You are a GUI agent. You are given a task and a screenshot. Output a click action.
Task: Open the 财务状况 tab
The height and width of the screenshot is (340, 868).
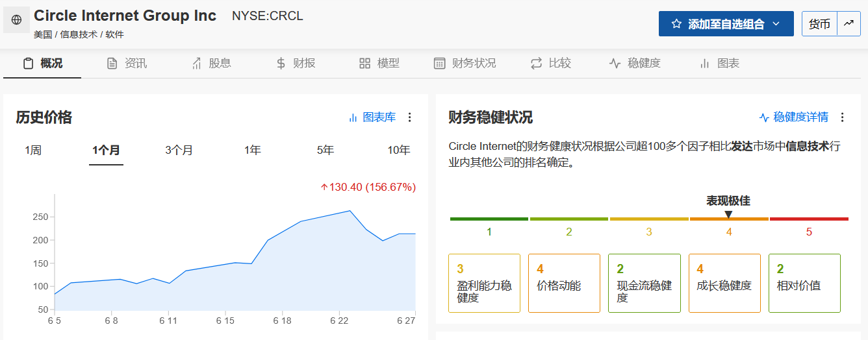coord(465,63)
